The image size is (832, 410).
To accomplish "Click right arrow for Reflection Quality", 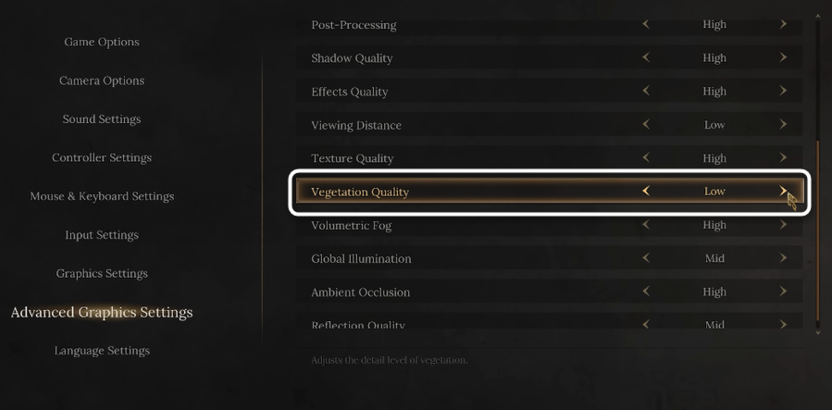I will pos(783,324).
